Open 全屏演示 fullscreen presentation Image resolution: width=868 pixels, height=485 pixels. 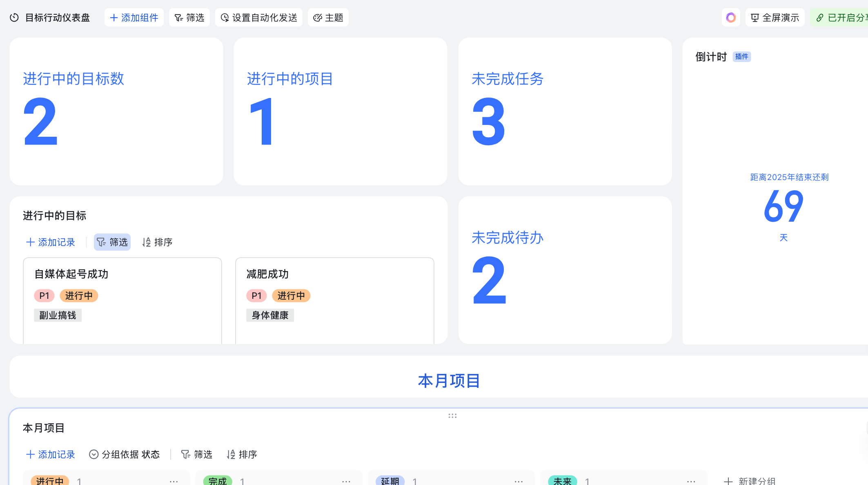tap(775, 18)
